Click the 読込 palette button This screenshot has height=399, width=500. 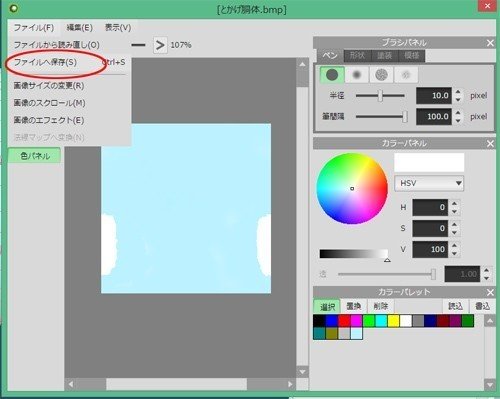(x=455, y=306)
